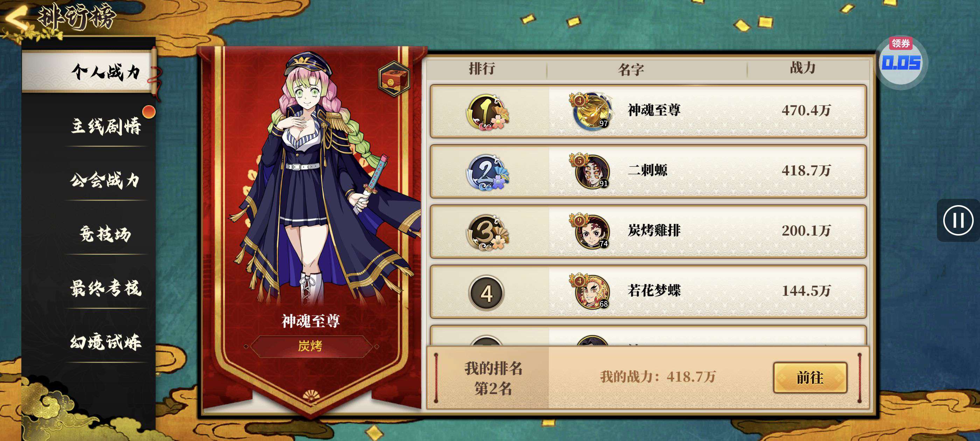Screen dimensions: 980x441
Task: Switch to the 主线剧情 tab
Action: [106, 126]
